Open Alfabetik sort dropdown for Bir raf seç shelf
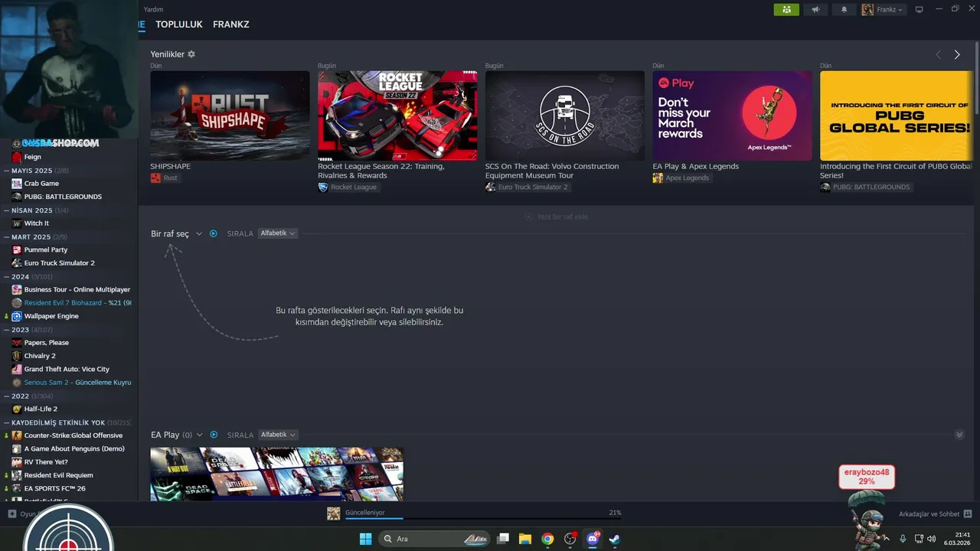The width and height of the screenshot is (980, 551). (x=278, y=233)
